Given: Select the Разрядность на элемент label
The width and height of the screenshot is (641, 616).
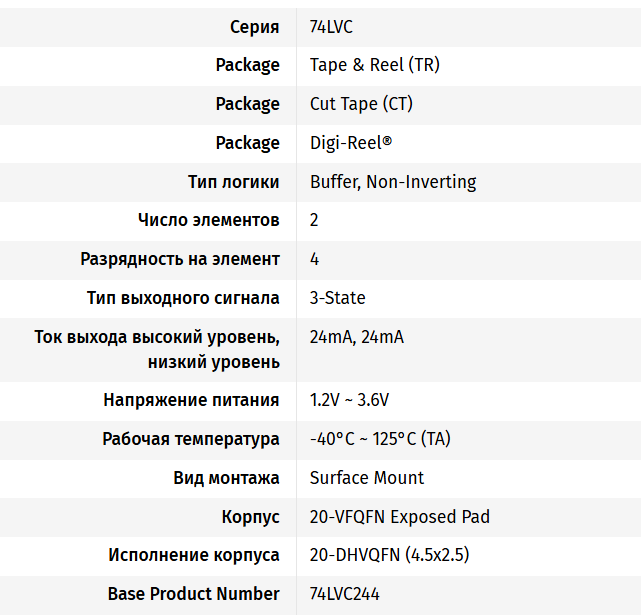Looking at the screenshot, I should 180,259.
